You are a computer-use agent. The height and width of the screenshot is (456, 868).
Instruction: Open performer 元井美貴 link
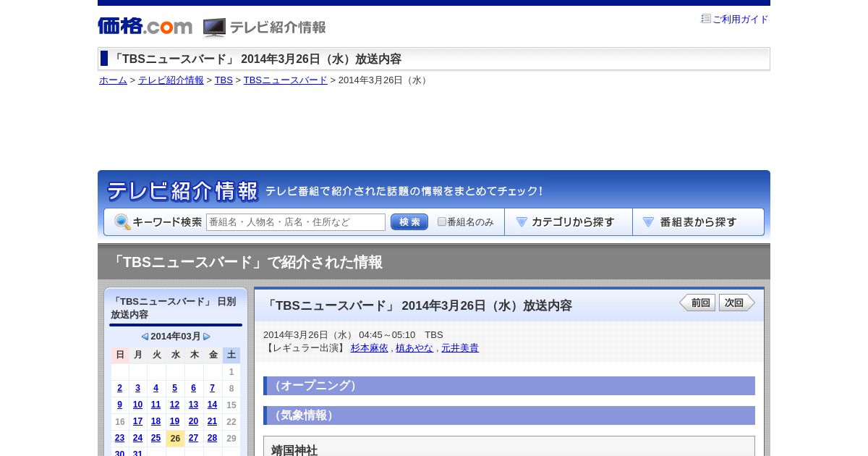coord(460,348)
